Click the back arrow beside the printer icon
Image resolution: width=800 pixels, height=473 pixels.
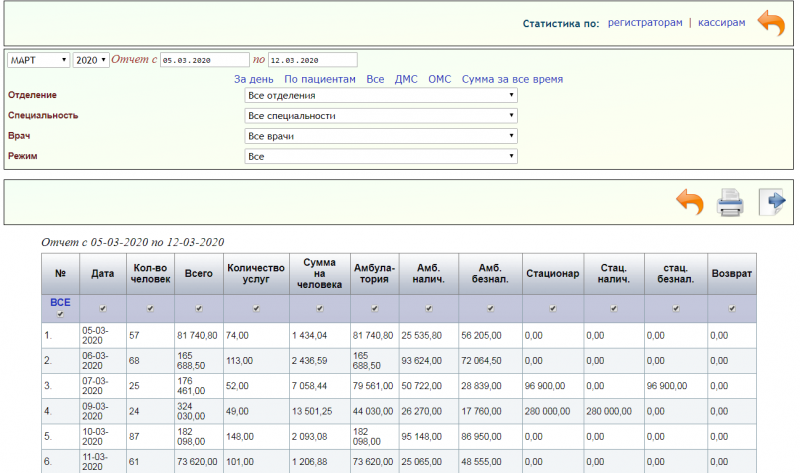pyautogui.click(x=690, y=203)
